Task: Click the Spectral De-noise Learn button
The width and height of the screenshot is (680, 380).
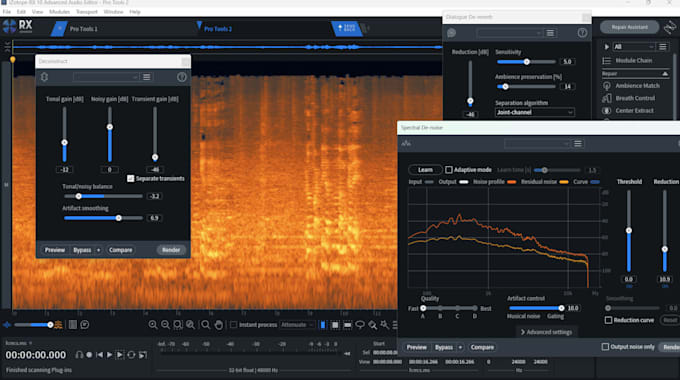Action: [425, 170]
